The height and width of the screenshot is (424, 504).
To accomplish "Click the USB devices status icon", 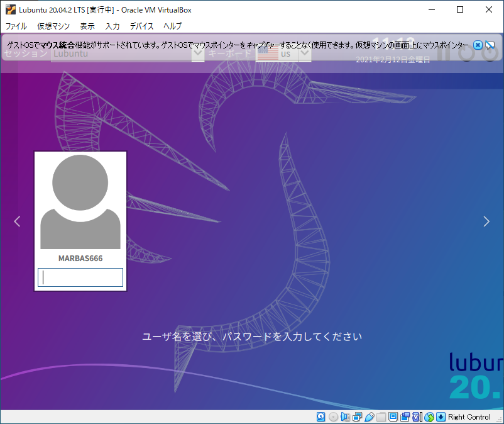I will (x=370, y=417).
